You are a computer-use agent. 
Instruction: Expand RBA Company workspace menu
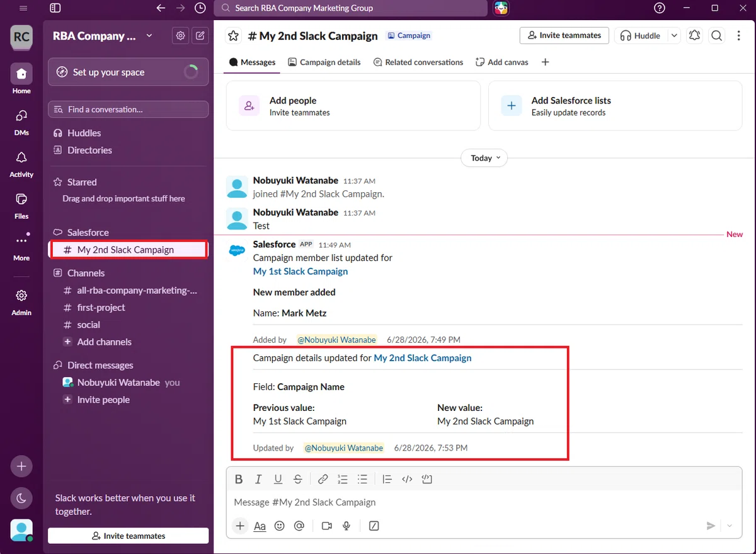point(103,36)
